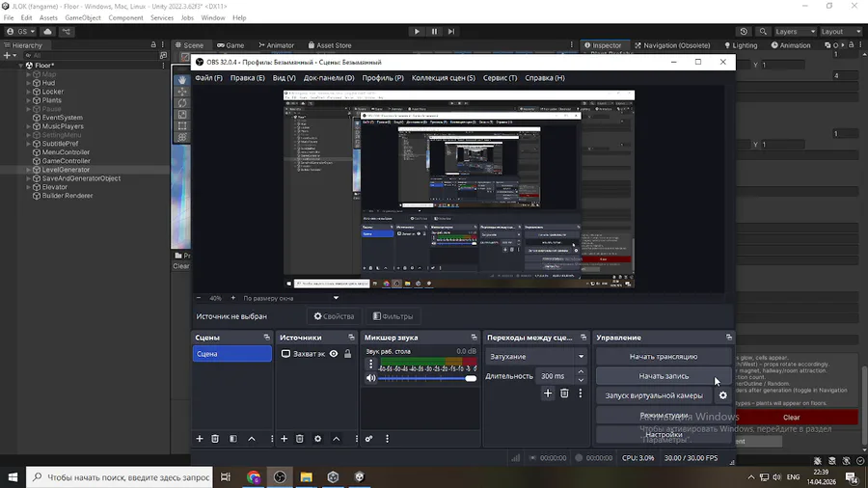868x488 pixels.
Task: Open OBS Коллекция сцен menu
Action: click(444, 78)
